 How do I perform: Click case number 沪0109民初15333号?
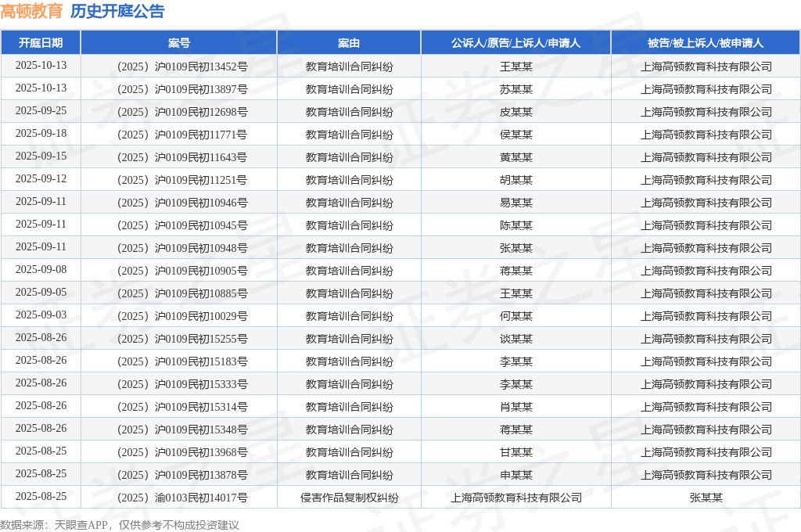[x=201, y=384]
